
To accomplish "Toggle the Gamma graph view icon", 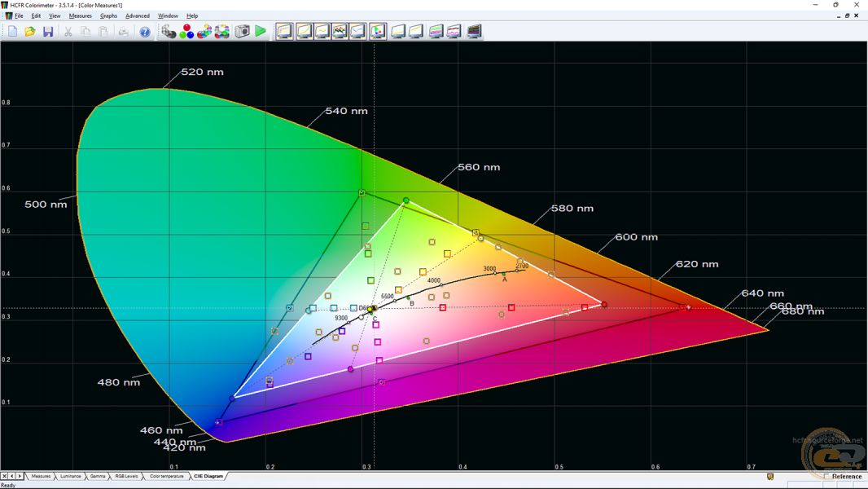I will point(322,32).
